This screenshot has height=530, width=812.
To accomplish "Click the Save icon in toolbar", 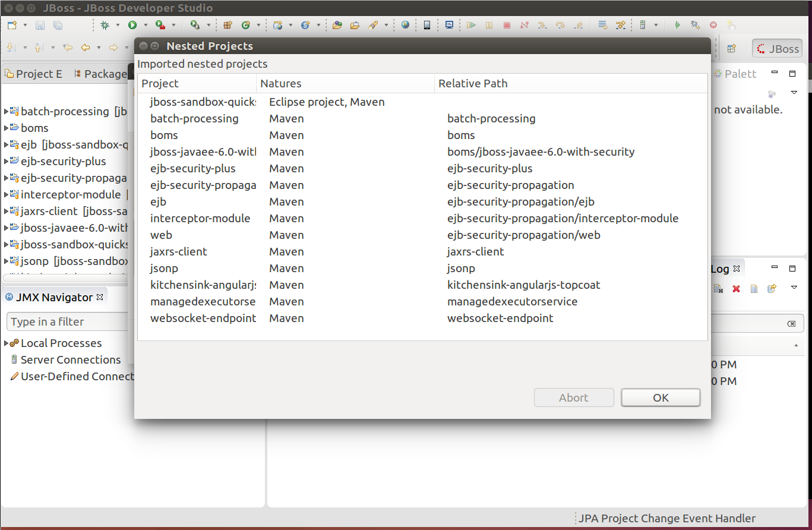I will [40, 25].
